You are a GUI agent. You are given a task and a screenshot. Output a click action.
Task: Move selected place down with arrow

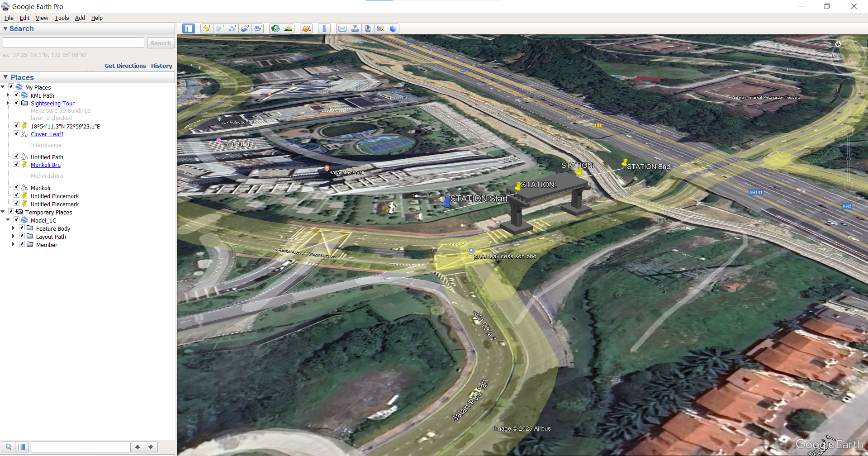pyautogui.click(x=151, y=447)
